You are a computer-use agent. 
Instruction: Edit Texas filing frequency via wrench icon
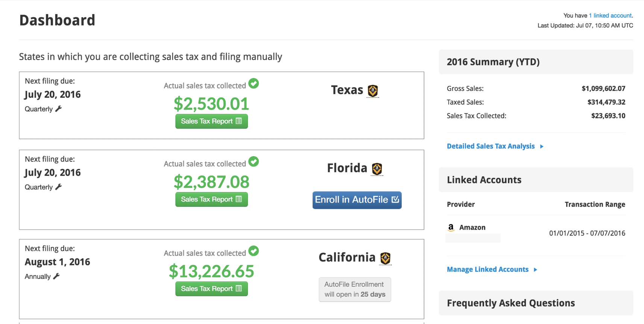tap(58, 109)
